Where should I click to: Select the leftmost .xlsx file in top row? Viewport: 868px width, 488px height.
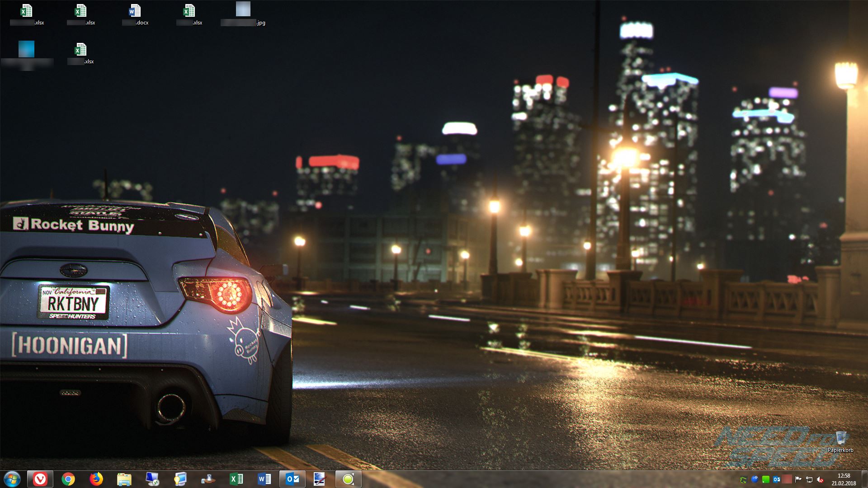(27, 14)
